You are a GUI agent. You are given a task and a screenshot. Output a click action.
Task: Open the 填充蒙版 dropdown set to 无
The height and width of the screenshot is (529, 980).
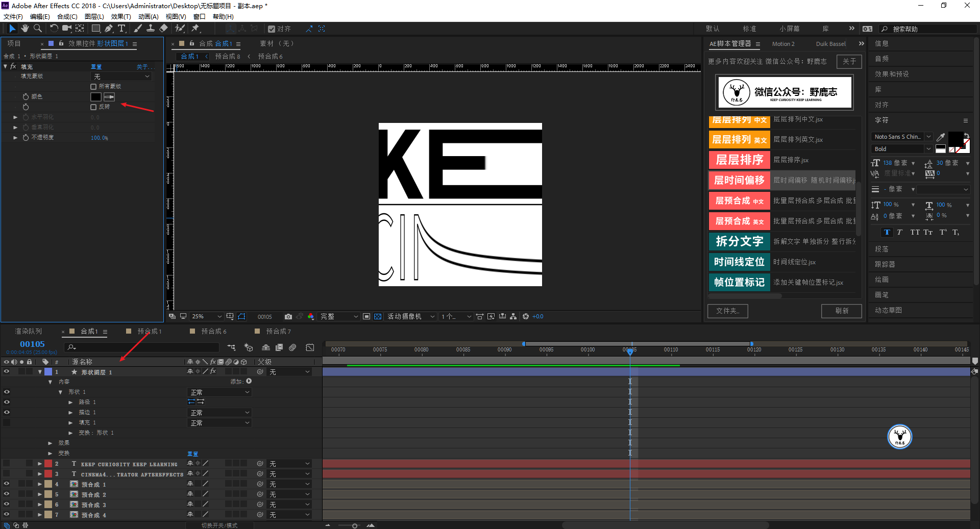pyautogui.click(x=121, y=77)
